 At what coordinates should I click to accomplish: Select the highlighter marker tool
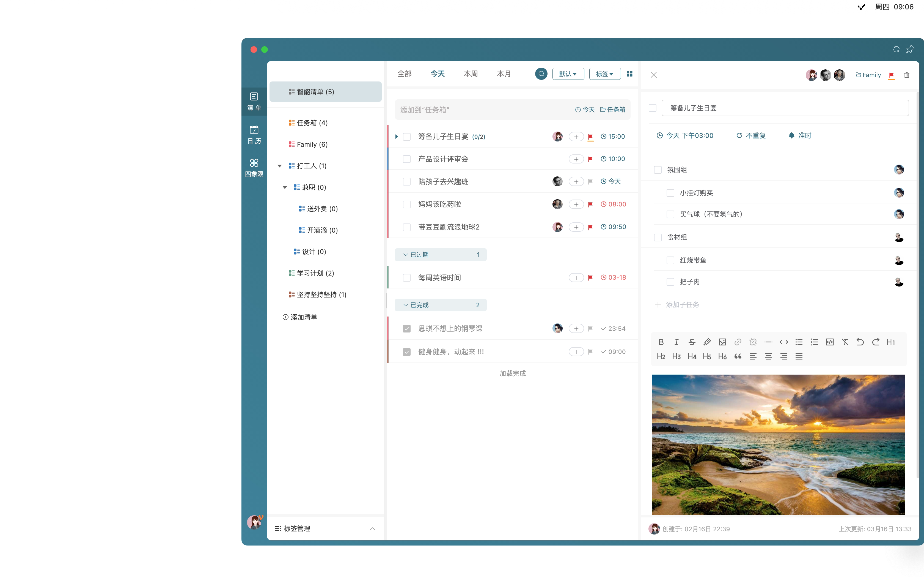pyautogui.click(x=707, y=342)
